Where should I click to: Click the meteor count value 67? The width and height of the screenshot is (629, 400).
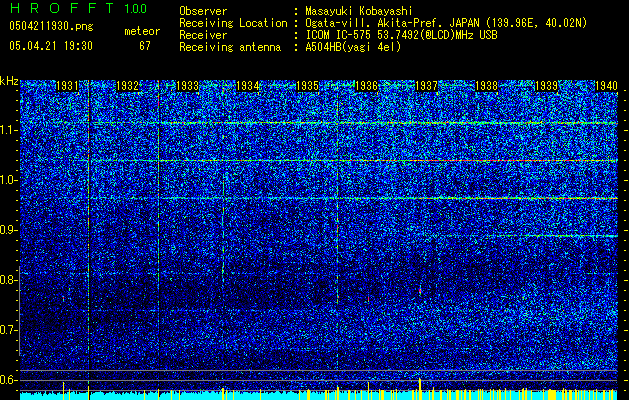145,46
